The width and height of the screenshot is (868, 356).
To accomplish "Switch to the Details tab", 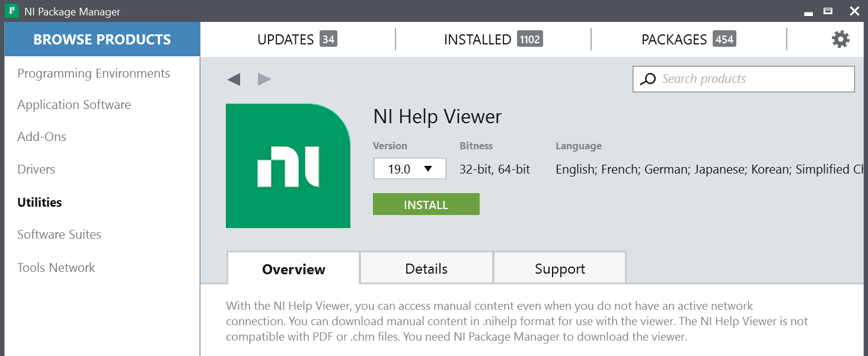I will pos(426,269).
